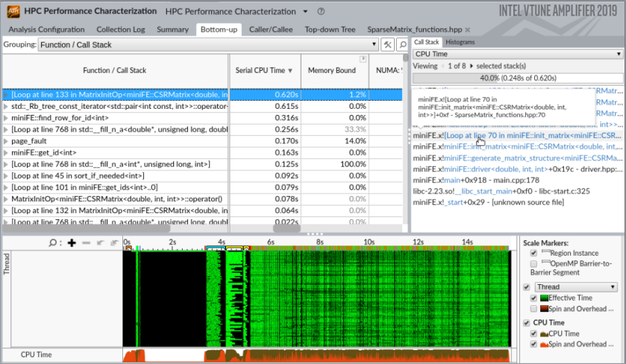This screenshot has height=364, width=626.
Task: Click the search icon beside the grouping dropdown
Action: tap(402, 45)
